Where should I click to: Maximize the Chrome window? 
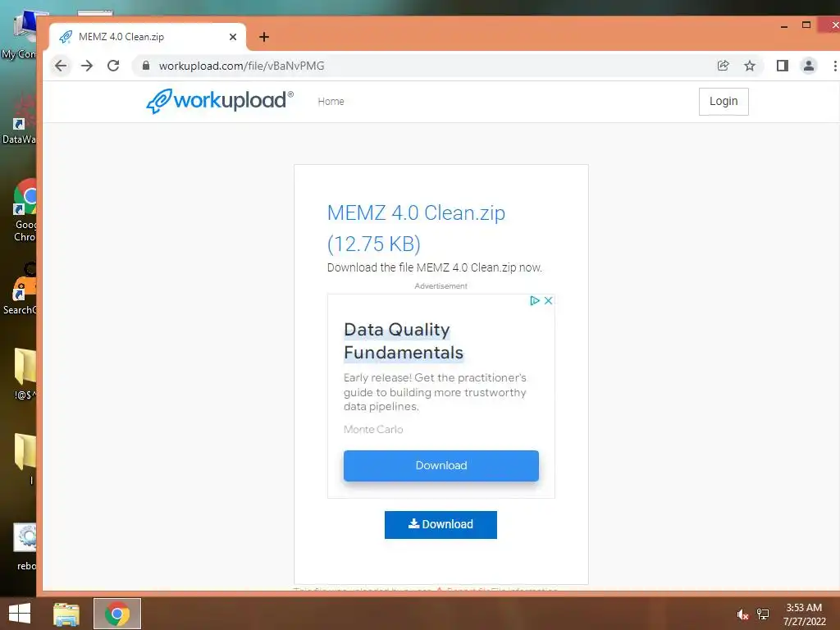(806, 25)
